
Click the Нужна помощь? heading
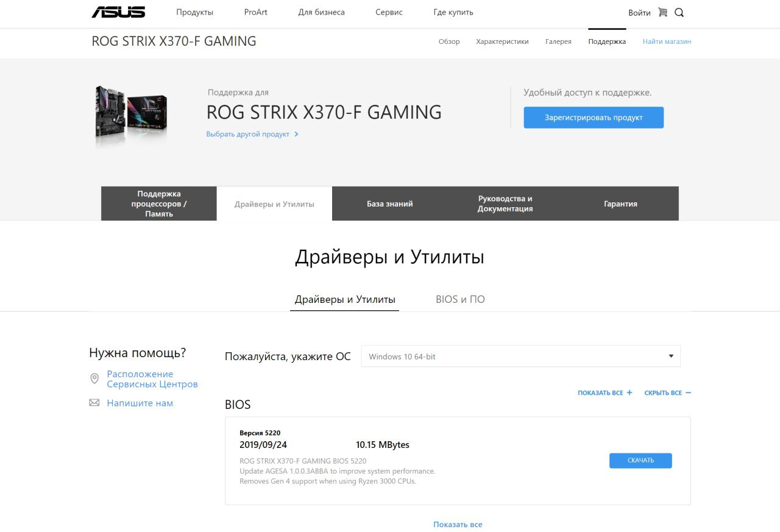tap(138, 353)
